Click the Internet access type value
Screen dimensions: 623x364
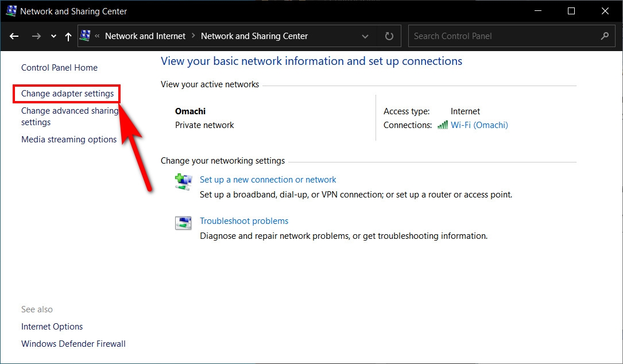(x=465, y=111)
